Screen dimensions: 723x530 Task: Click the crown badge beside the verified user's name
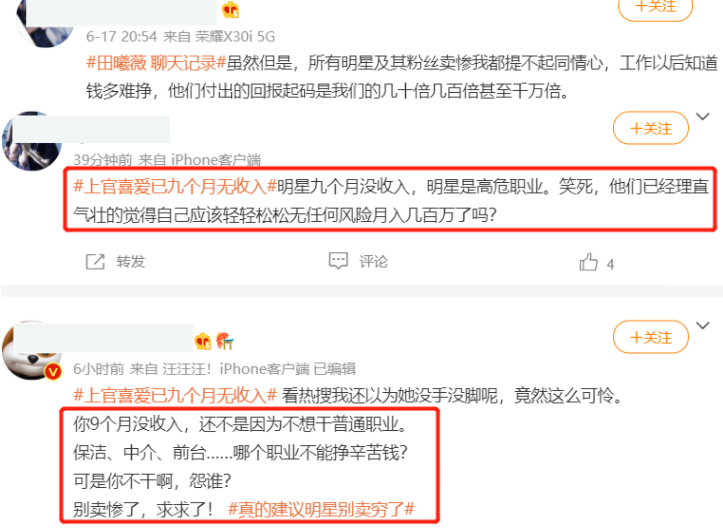click(203, 341)
